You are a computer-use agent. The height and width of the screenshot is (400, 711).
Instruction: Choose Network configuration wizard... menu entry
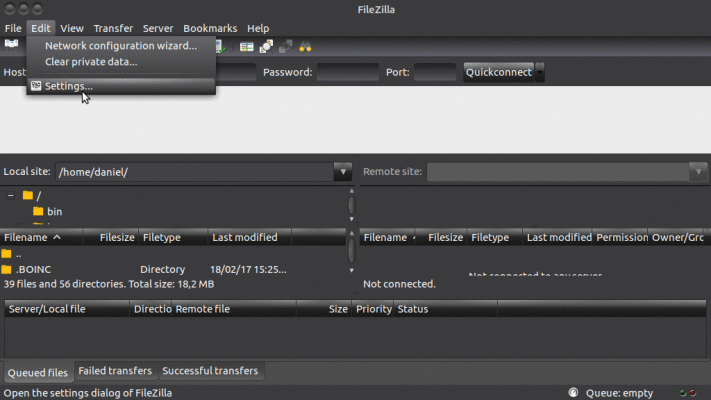click(x=120, y=45)
